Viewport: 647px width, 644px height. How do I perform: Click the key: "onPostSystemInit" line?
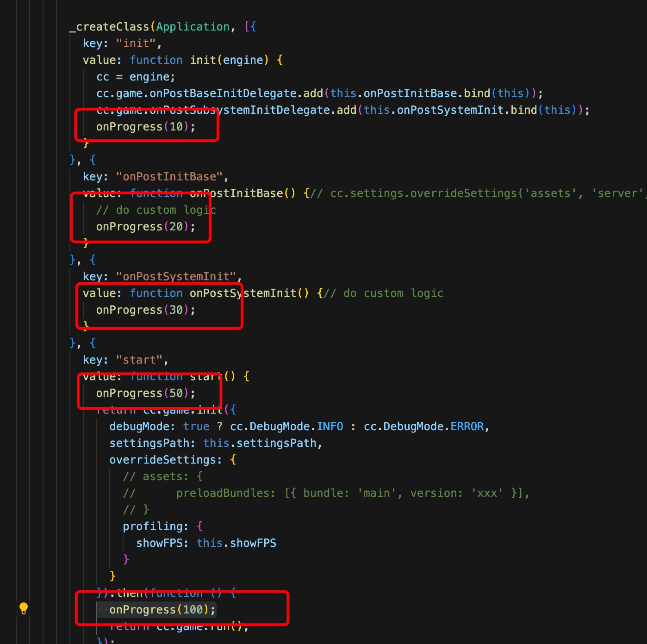[x=162, y=277]
